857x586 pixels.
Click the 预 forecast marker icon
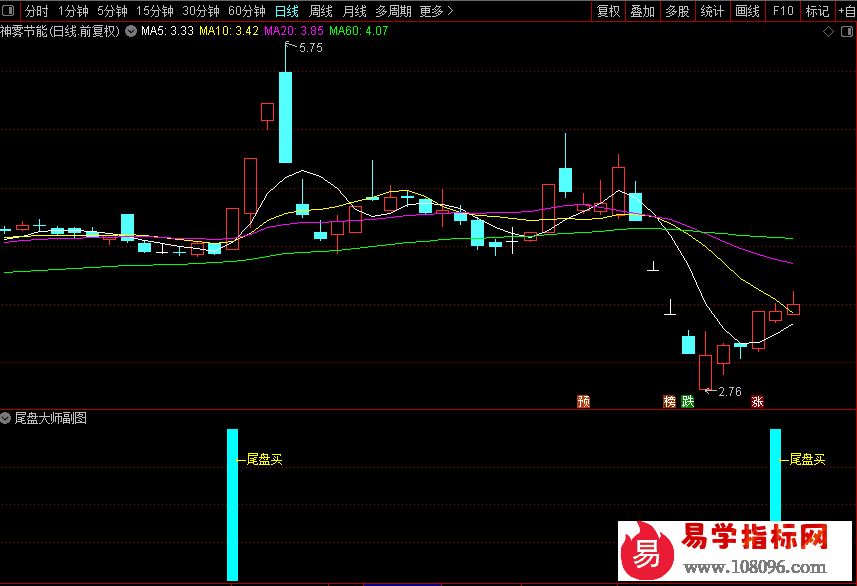tap(584, 401)
